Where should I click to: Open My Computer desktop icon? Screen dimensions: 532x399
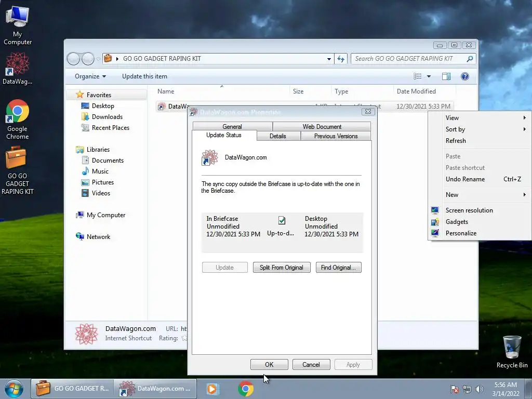click(17, 25)
